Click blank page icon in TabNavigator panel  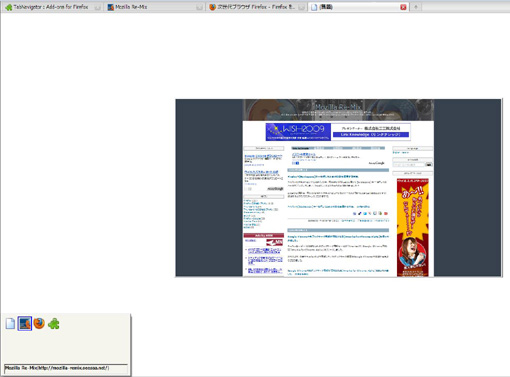click(x=10, y=323)
